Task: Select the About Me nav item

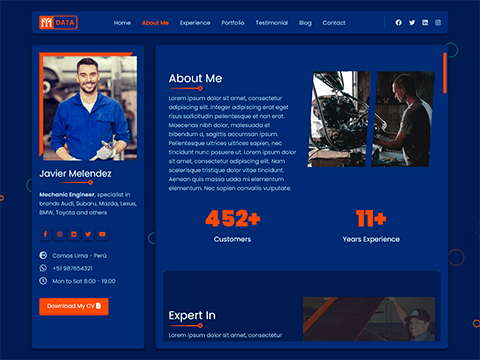Action: click(x=155, y=23)
